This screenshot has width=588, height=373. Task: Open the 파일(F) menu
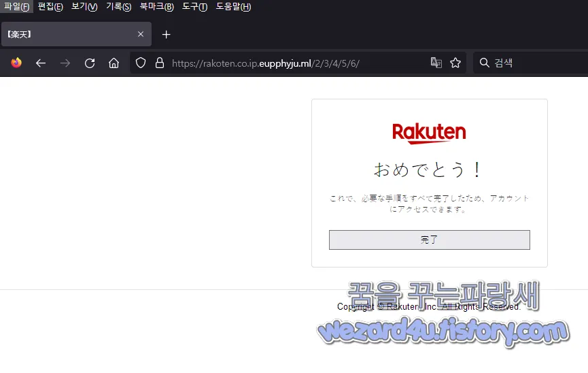(16, 6)
